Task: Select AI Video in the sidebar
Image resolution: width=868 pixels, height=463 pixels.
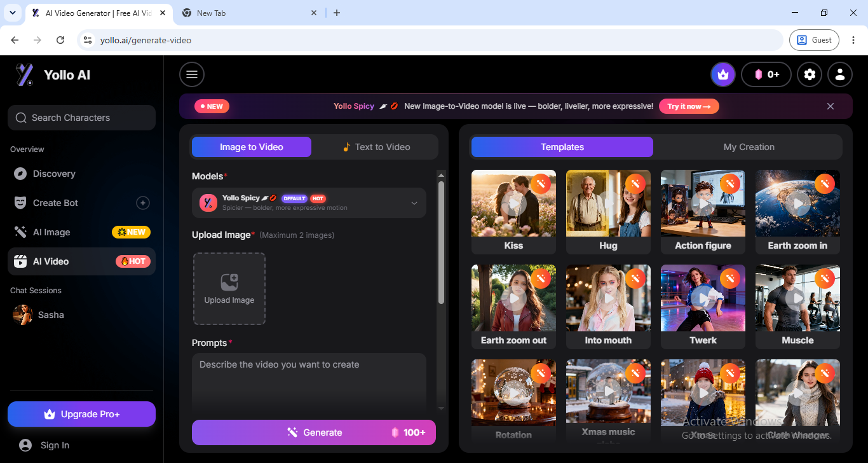Action: point(81,261)
